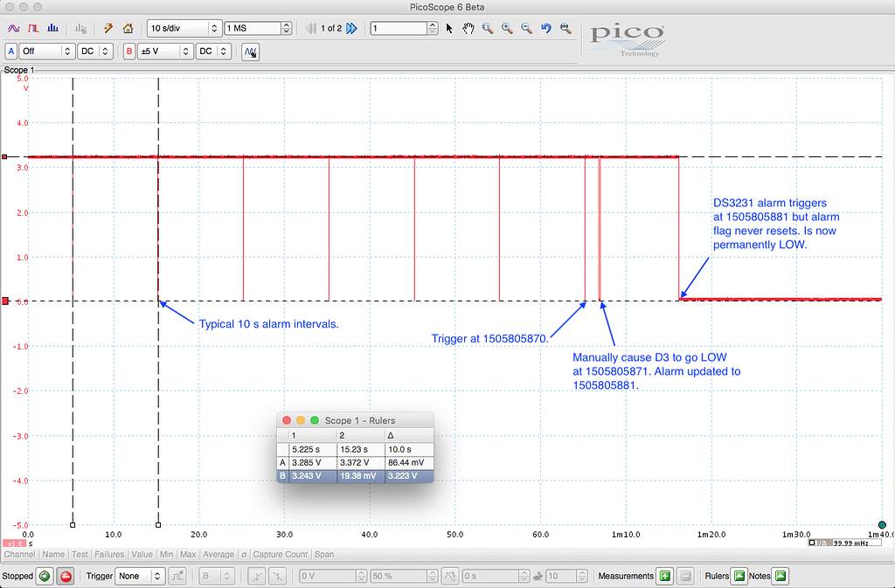Select the Zoom In magnifier tool
895x588 pixels.
(505, 28)
